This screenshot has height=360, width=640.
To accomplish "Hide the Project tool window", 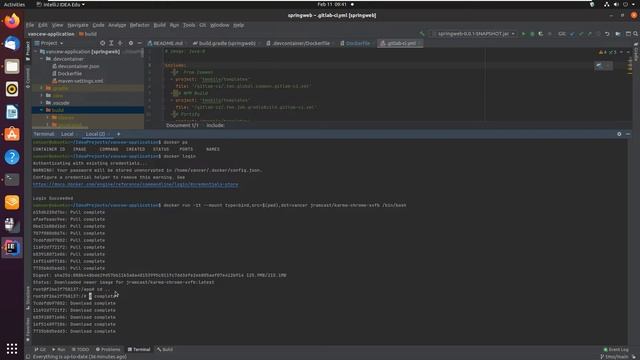I will click(x=139, y=43).
